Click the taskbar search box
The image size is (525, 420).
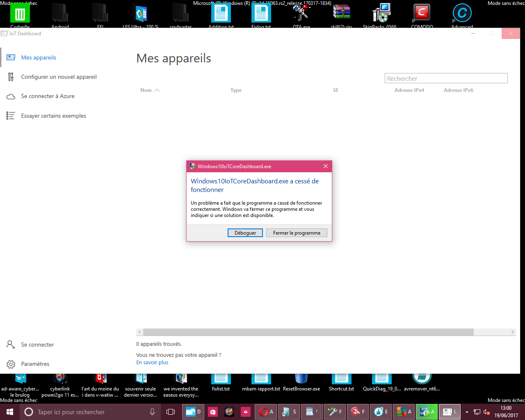point(90,412)
